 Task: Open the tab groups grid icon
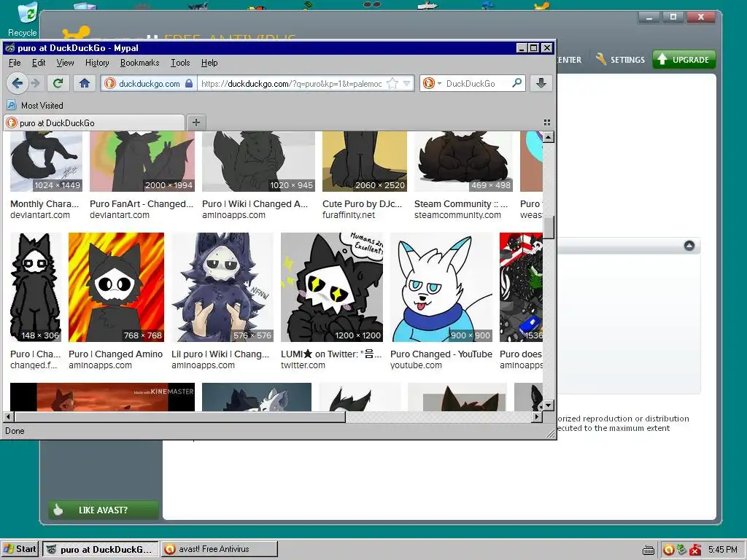[x=547, y=122]
